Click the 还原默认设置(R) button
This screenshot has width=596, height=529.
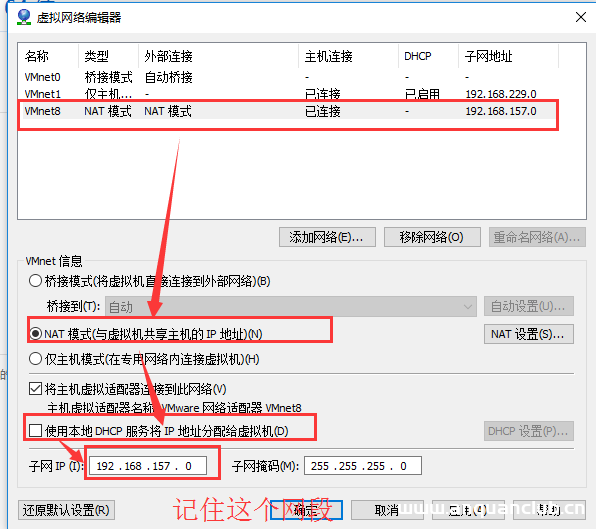coord(67,510)
